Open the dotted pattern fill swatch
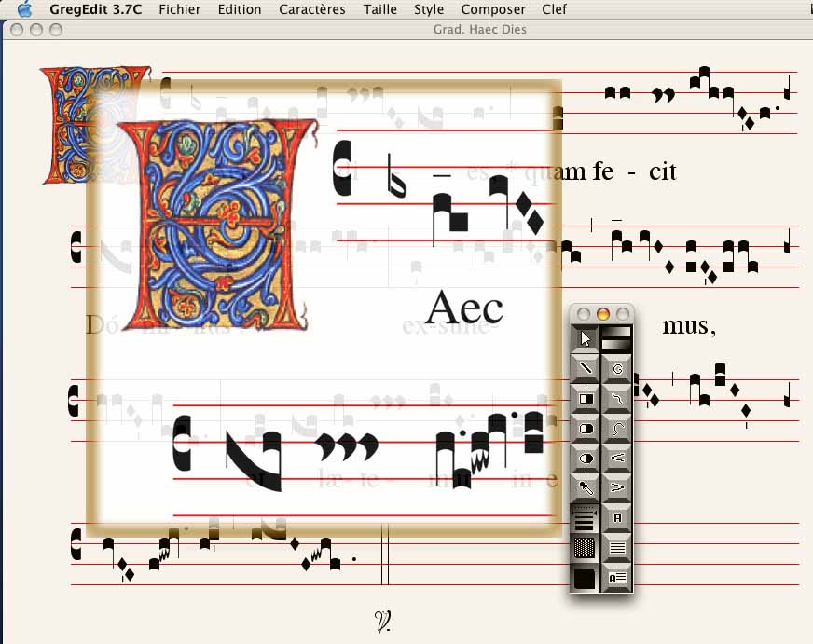This screenshot has width=813, height=644. pyautogui.click(x=585, y=548)
